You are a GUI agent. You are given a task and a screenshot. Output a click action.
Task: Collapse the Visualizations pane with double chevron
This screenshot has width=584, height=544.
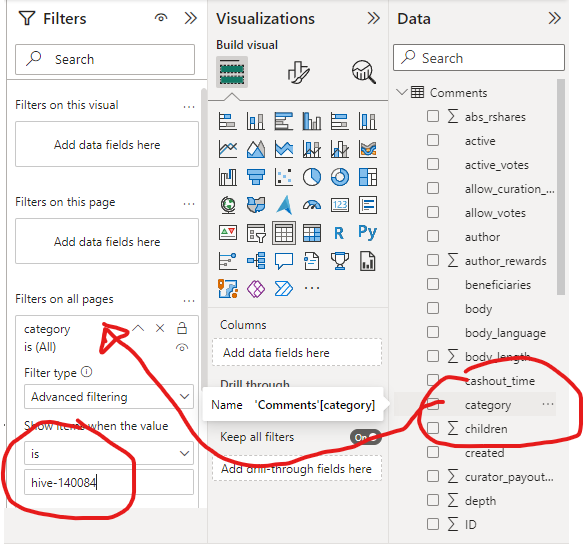click(x=373, y=18)
